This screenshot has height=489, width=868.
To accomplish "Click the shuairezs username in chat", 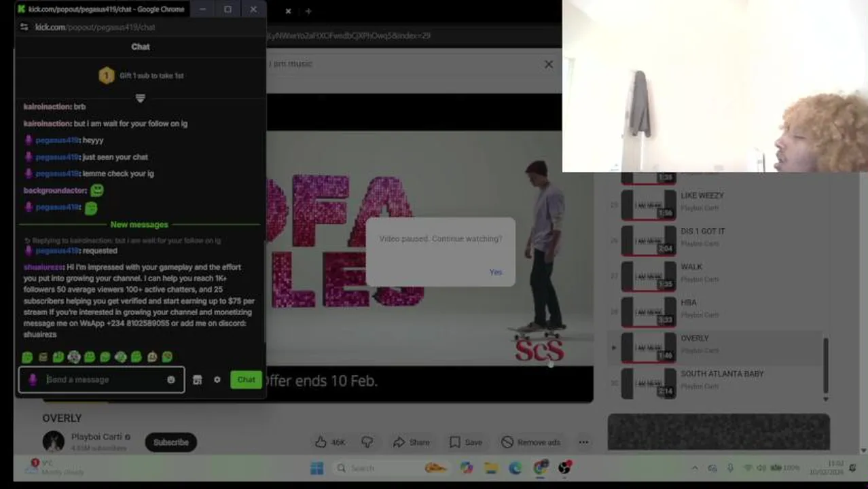I will pos(43,267).
